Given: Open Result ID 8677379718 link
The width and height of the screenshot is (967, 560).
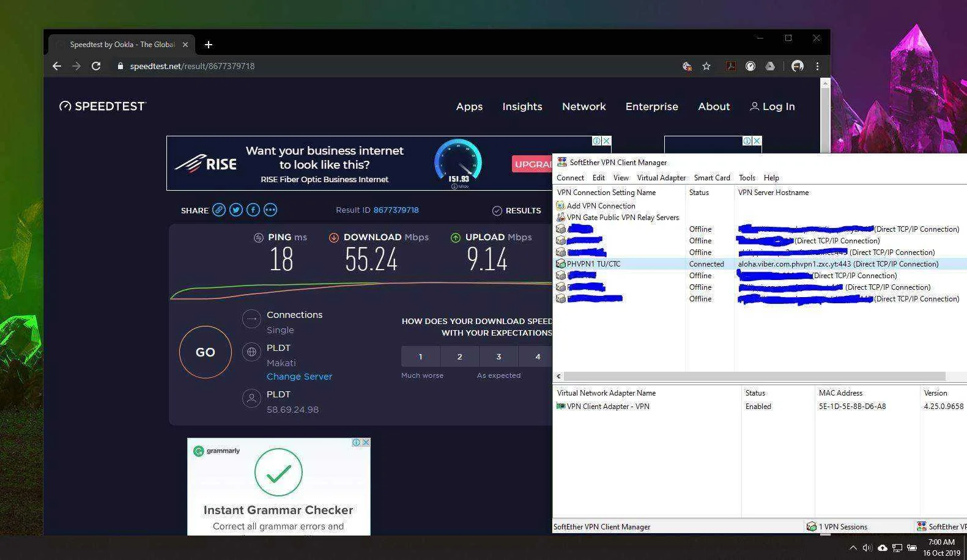Looking at the screenshot, I should 396,210.
